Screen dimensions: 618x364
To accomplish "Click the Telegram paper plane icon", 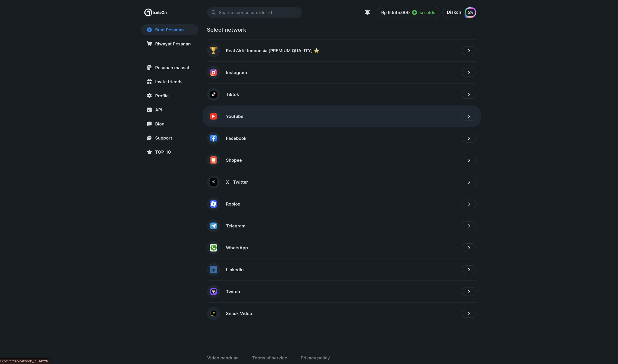I will pos(213,226).
